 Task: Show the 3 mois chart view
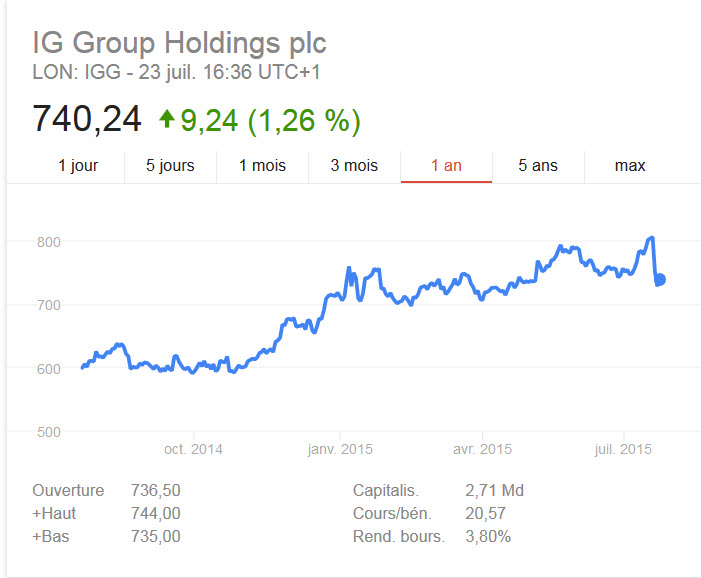click(x=354, y=165)
